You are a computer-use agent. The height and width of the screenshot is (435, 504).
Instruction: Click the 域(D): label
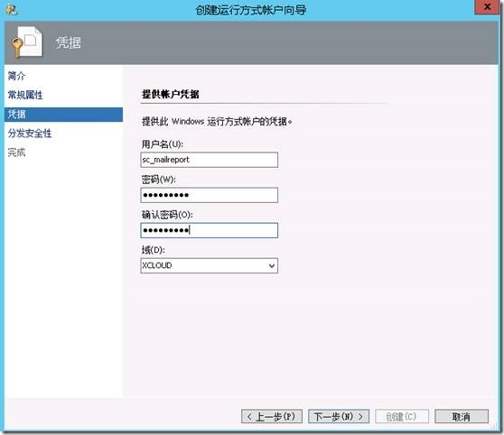click(x=154, y=250)
